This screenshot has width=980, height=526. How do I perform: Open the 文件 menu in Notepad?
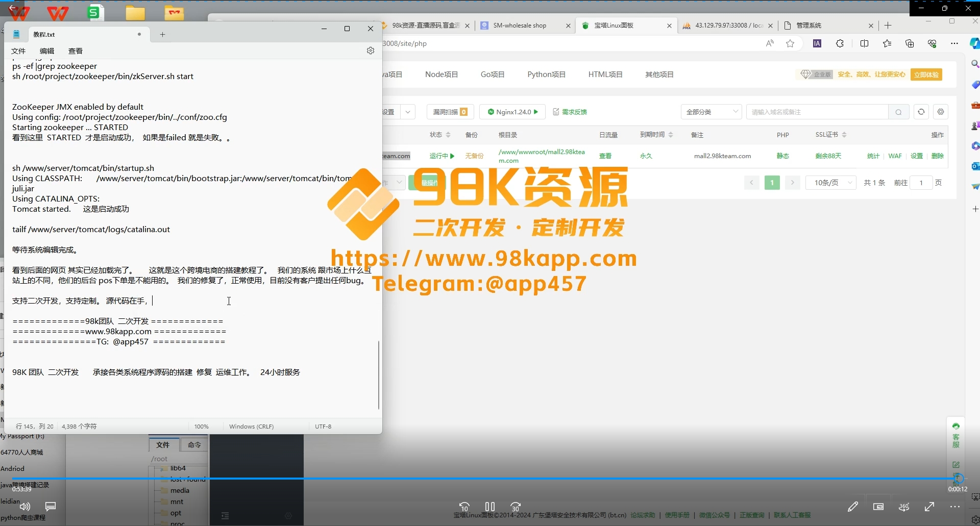pyautogui.click(x=18, y=51)
